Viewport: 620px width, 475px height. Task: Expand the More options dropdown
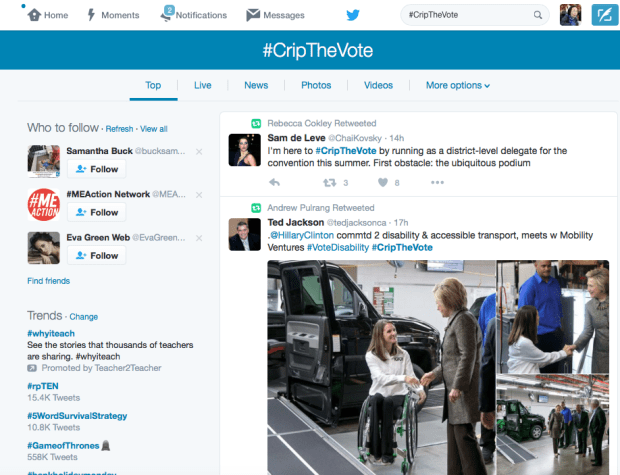coord(457,85)
